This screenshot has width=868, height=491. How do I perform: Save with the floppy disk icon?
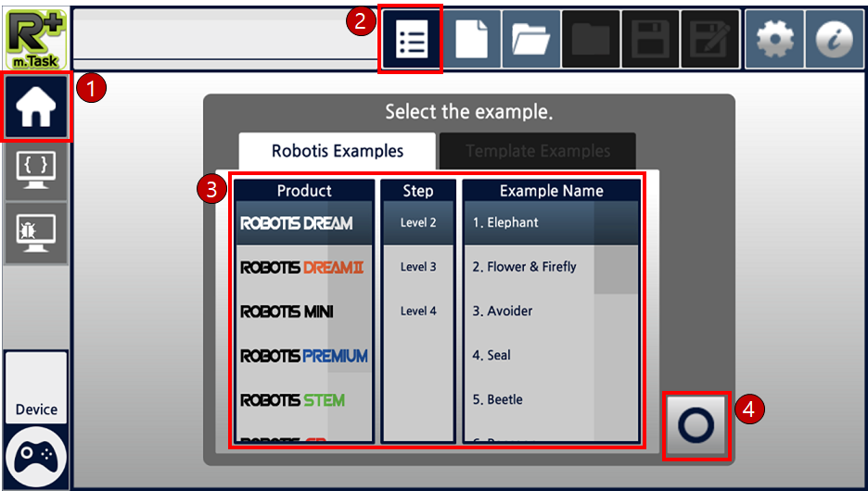click(x=650, y=39)
